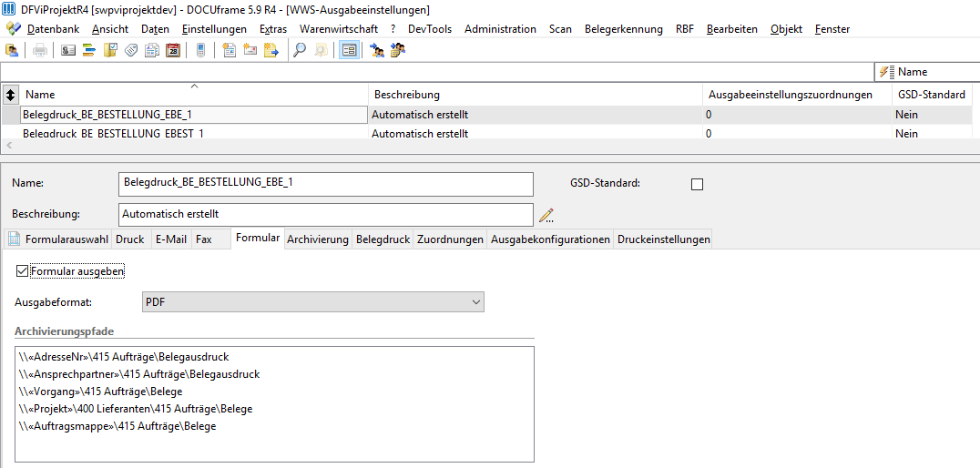The image size is (980, 468).
Task: Open the Belegerkennung menu
Action: (x=624, y=29)
